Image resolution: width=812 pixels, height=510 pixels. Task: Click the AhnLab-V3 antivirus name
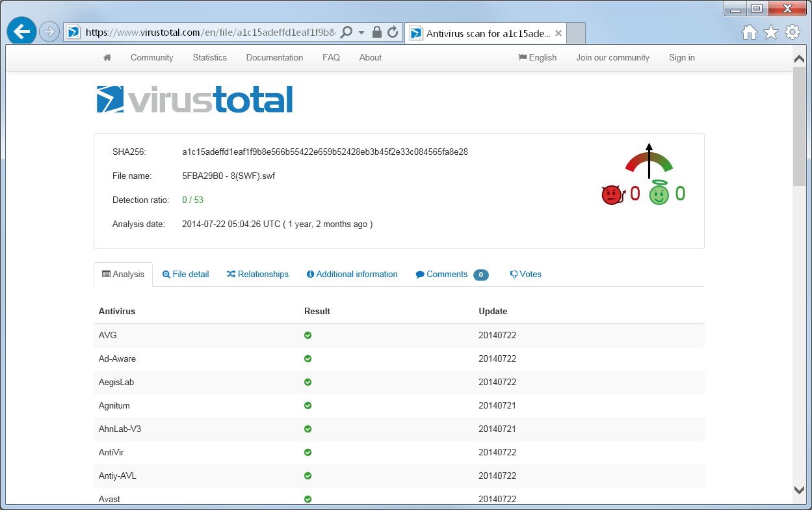tap(120, 429)
